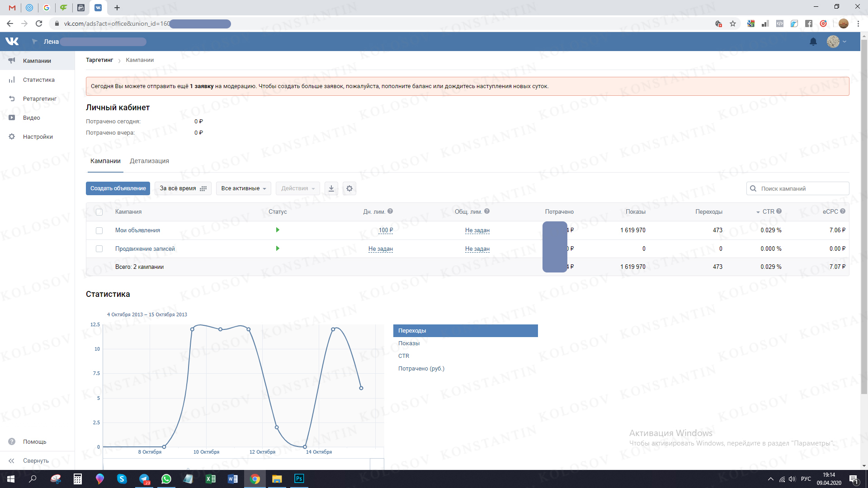Check the Продвижение записей row checkbox
This screenshot has width=868, height=488.
click(99, 249)
